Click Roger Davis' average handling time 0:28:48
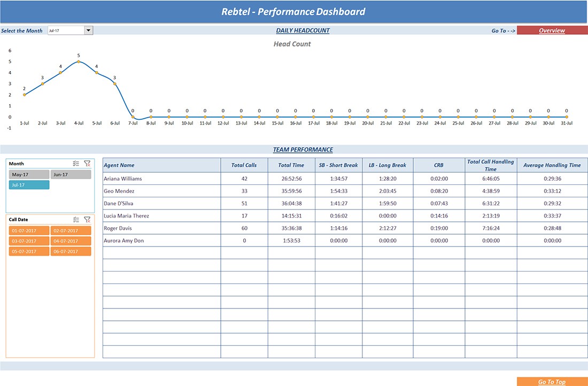The image size is (588, 386). point(552,228)
